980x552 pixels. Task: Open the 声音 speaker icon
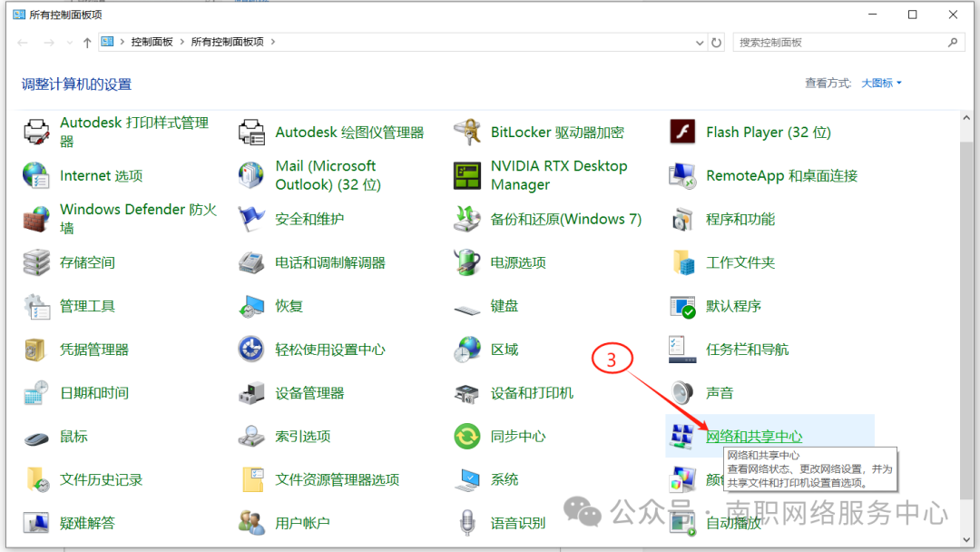click(682, 392)
